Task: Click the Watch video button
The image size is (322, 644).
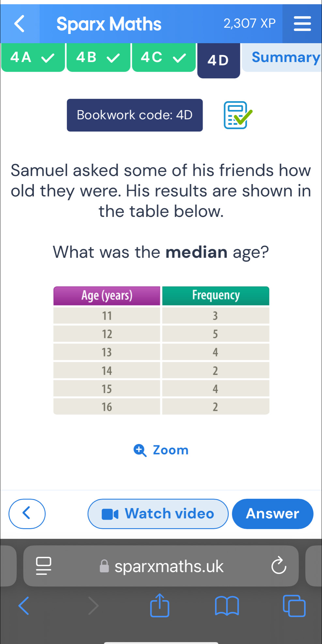Action: (x=158, y=514)
